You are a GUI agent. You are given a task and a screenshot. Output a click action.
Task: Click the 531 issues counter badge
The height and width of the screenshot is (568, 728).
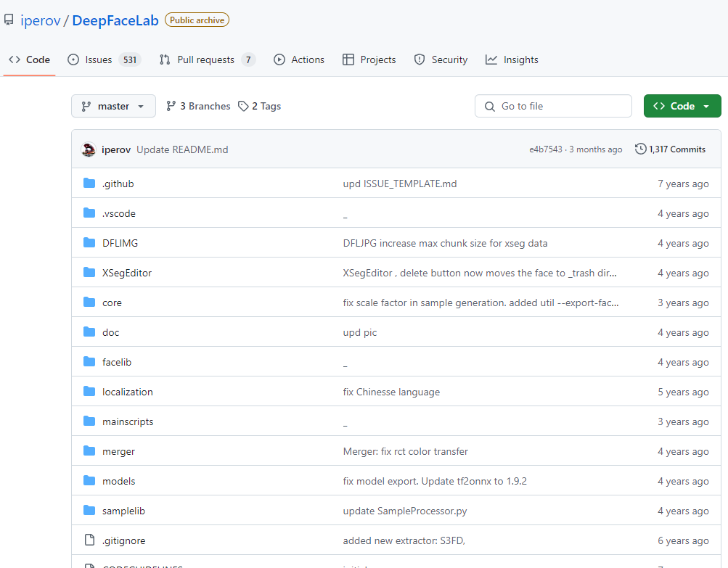(130, 60)
